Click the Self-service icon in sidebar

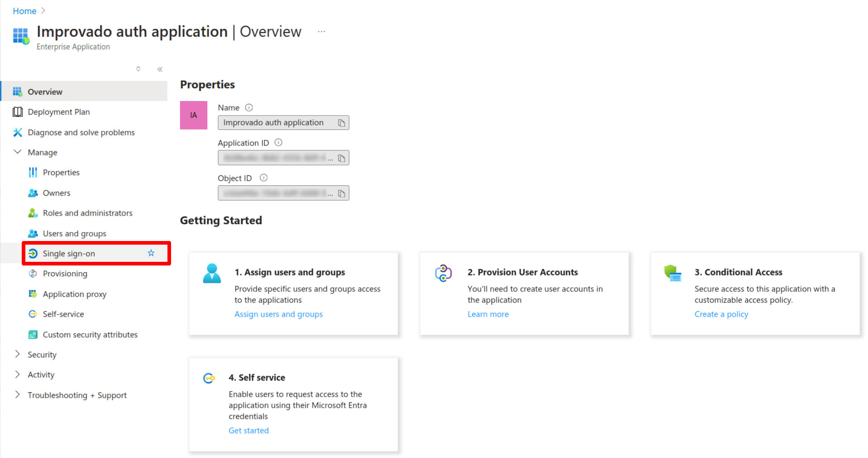[x=33, y=314]
